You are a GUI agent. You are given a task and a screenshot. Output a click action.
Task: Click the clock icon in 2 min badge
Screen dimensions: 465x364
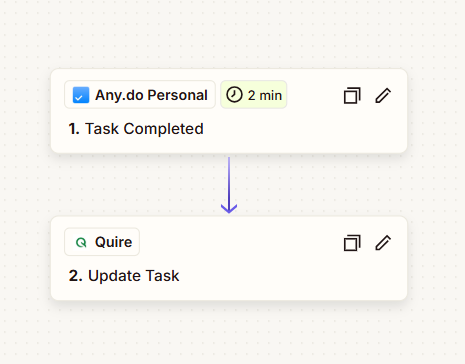pos(234,95)
